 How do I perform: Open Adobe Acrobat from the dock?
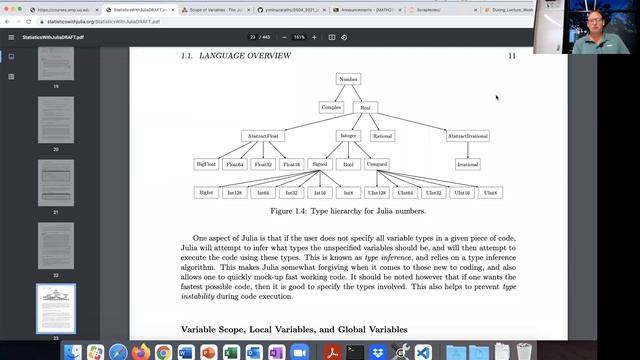(332, 352)
